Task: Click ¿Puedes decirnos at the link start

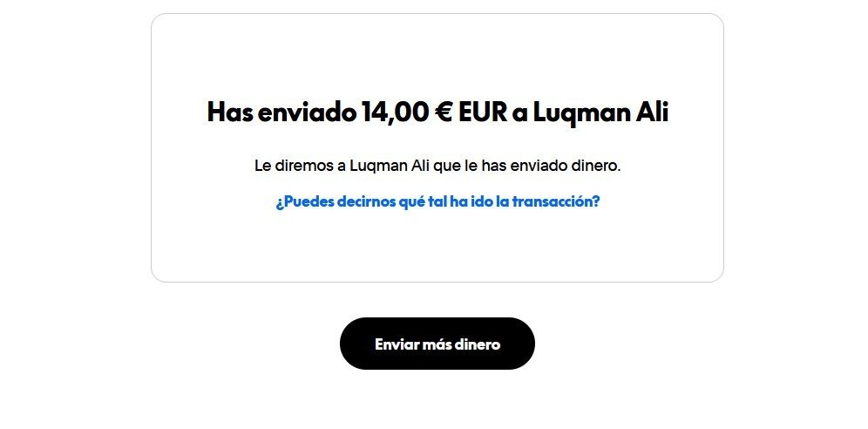Action: pos(335,201)
